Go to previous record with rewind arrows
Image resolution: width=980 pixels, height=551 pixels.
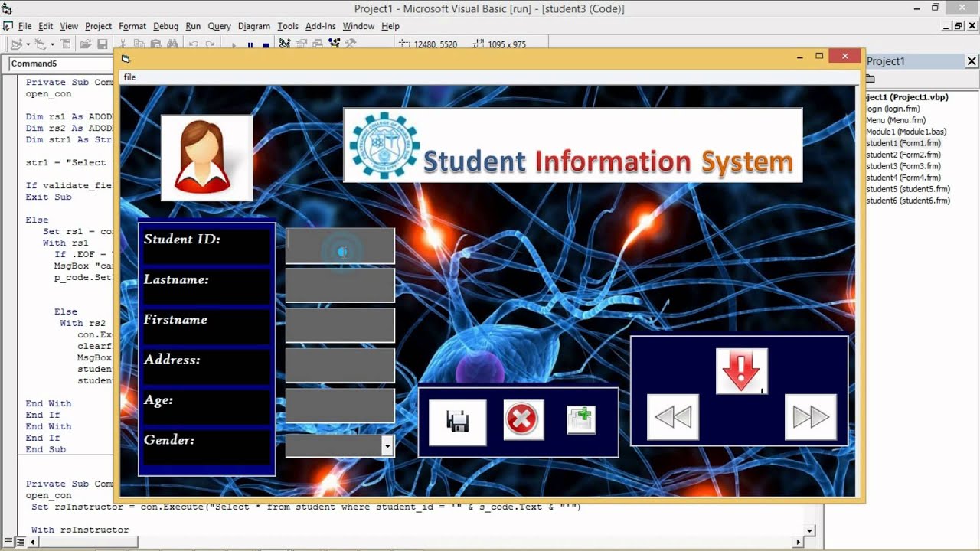673,417
